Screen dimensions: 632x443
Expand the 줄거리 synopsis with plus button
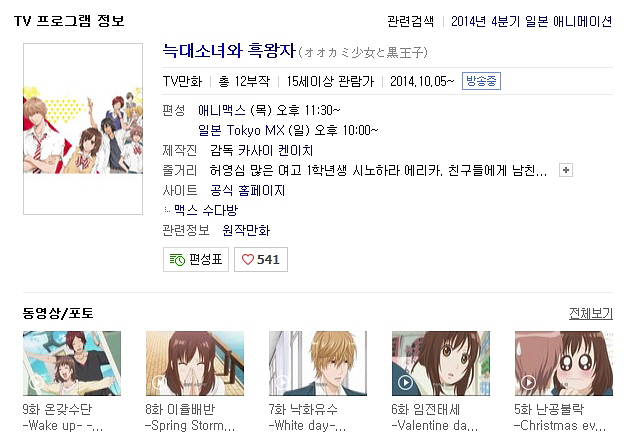coord(566,170)
